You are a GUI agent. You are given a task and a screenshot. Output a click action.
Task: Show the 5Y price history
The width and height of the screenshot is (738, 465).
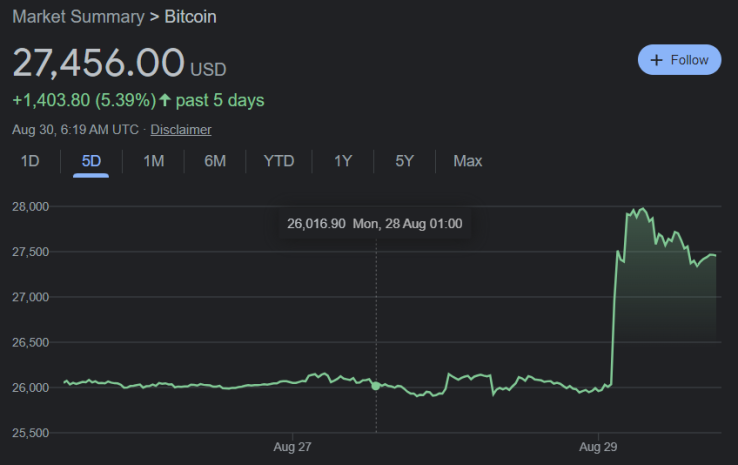[x=404, y=161]
